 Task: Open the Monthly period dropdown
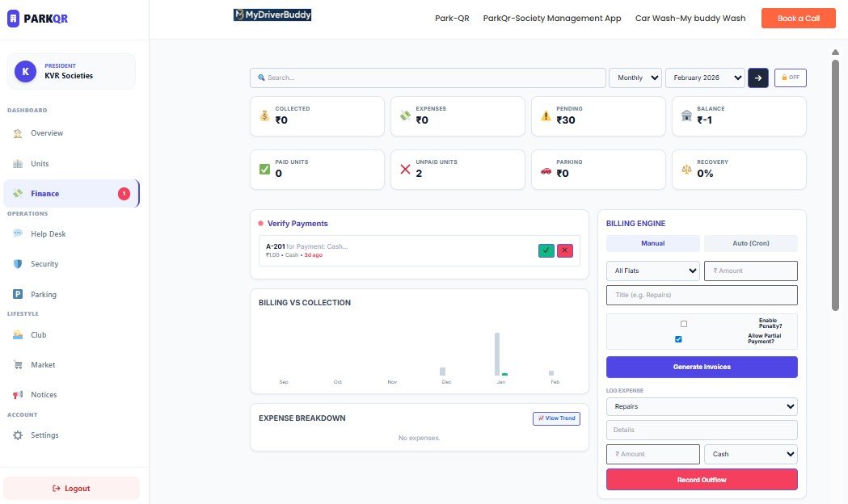[x=635, y=78]
